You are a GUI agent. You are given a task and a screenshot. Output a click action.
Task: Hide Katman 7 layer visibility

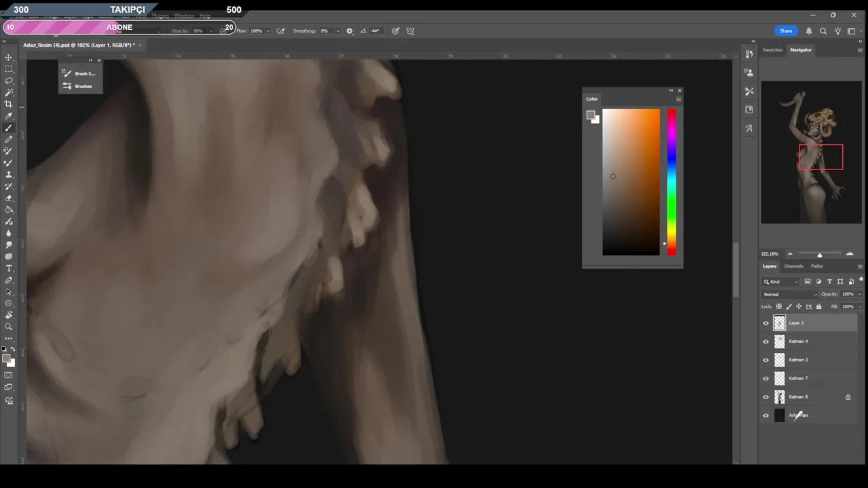click(x=766, y=379)
